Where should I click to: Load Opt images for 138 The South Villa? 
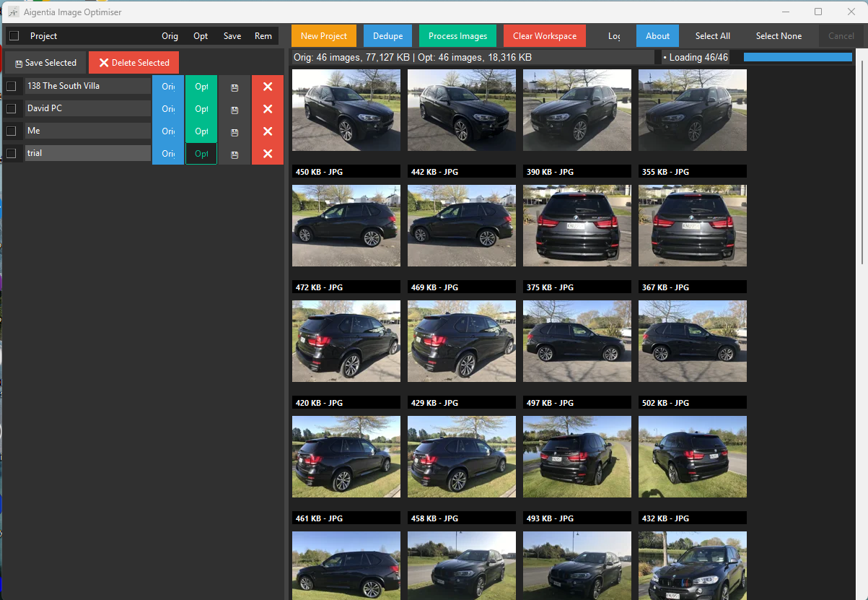(201, 87)
